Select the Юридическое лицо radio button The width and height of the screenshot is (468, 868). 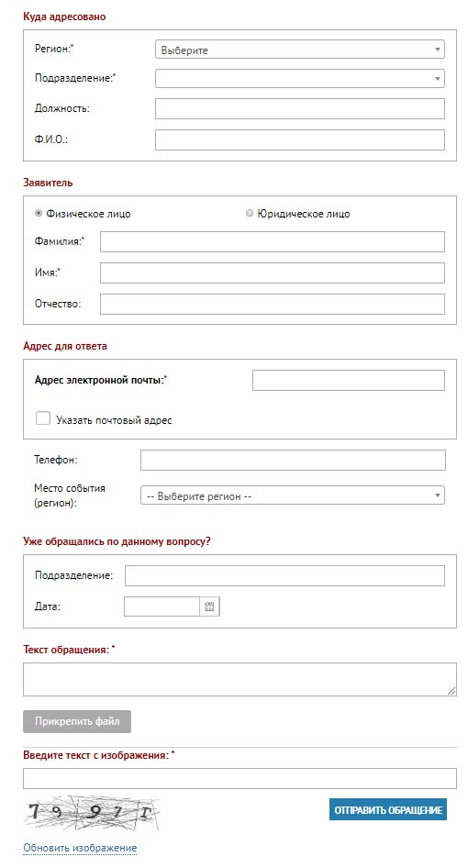pyautogui.click(x=250, y=213)
